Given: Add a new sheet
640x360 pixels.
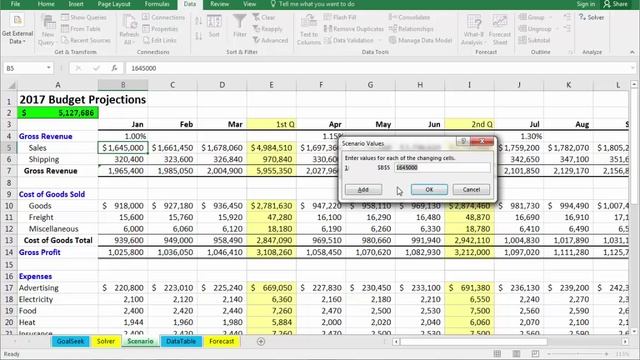Looking at the screenshot, I should [261, 341].
